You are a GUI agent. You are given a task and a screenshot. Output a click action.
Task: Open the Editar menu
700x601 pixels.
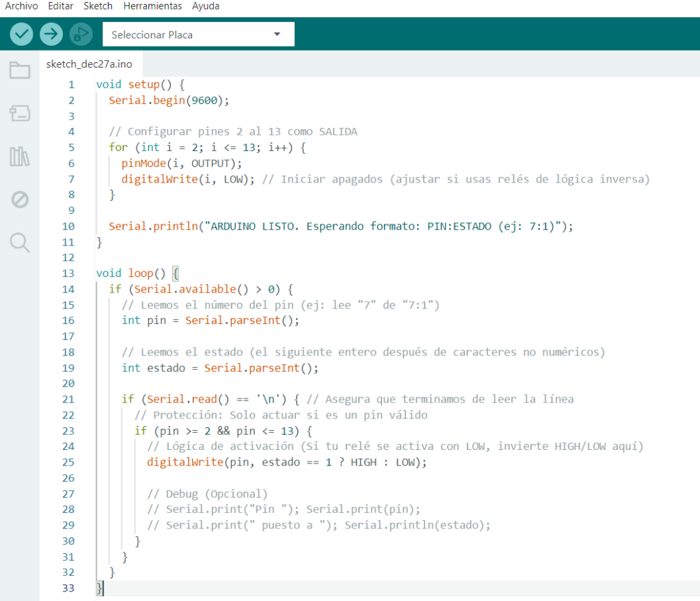(61, 6)
